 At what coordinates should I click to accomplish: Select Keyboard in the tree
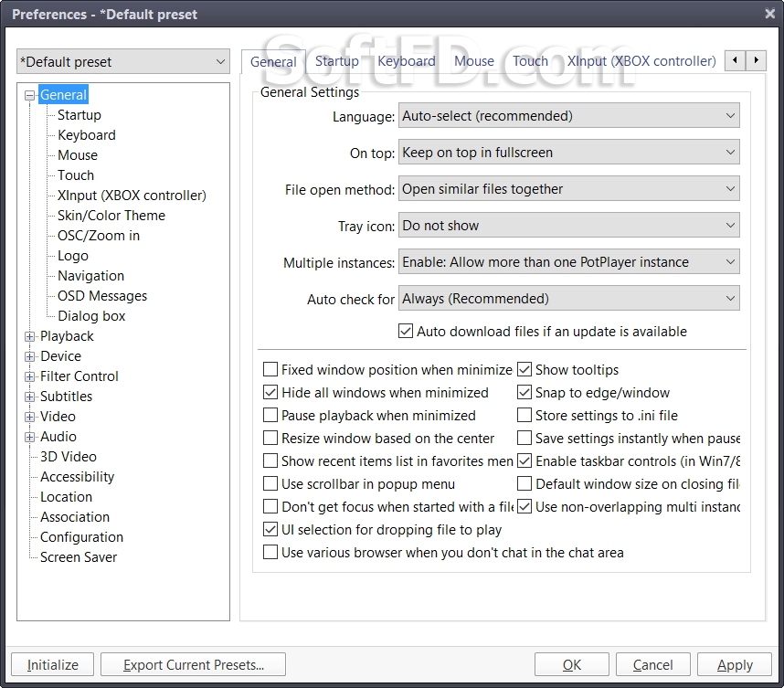[87, 135]
